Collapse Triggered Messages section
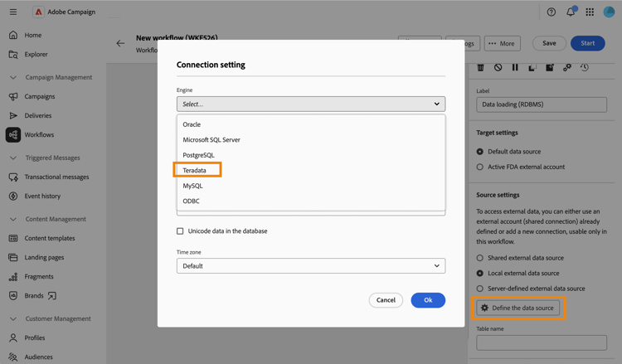 [x=13, y=158]
